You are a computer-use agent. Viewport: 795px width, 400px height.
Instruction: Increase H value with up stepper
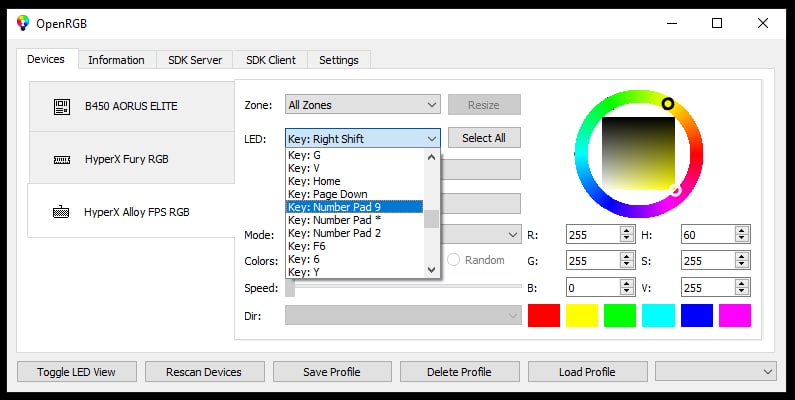click(x=742, y=231)
